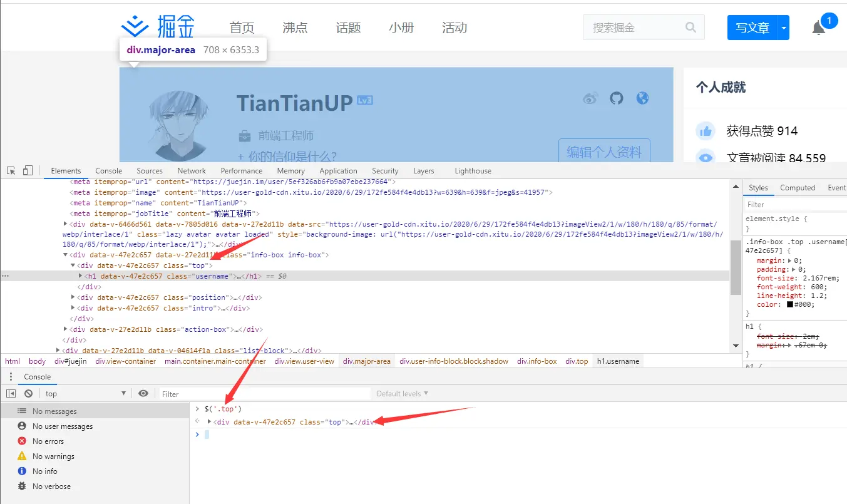The image size is (847, 504).
Task: Select the Console drawer tab
Action: point(38,377)
